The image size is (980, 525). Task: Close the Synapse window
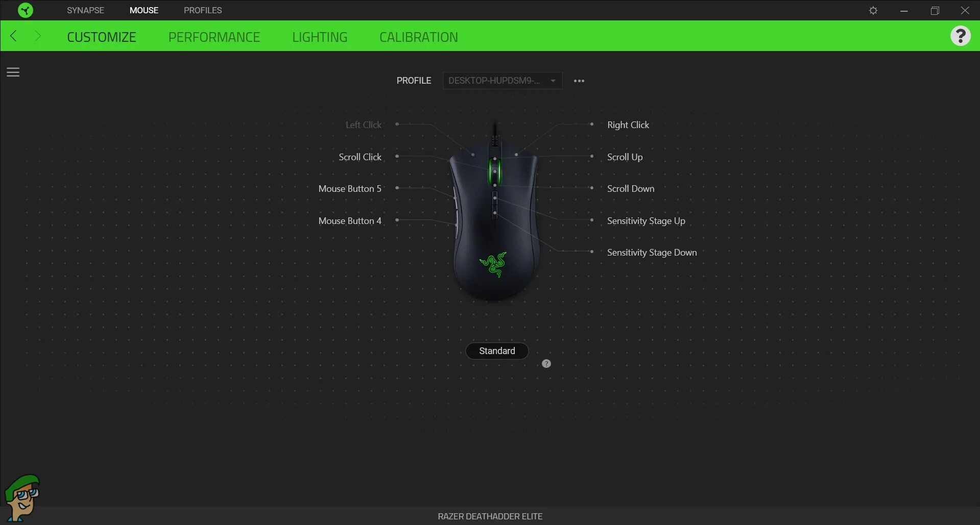pyautogui.click(x=965, y=10)
